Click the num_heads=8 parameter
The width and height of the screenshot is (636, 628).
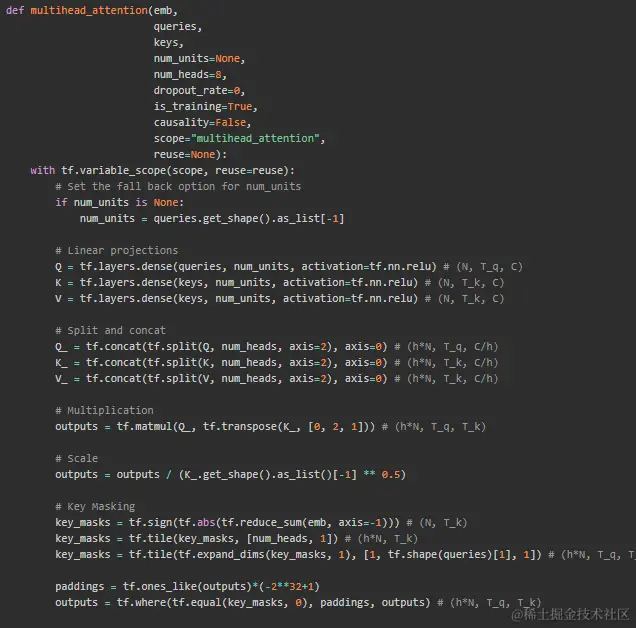pyautogui.click(x=190, y=75)
